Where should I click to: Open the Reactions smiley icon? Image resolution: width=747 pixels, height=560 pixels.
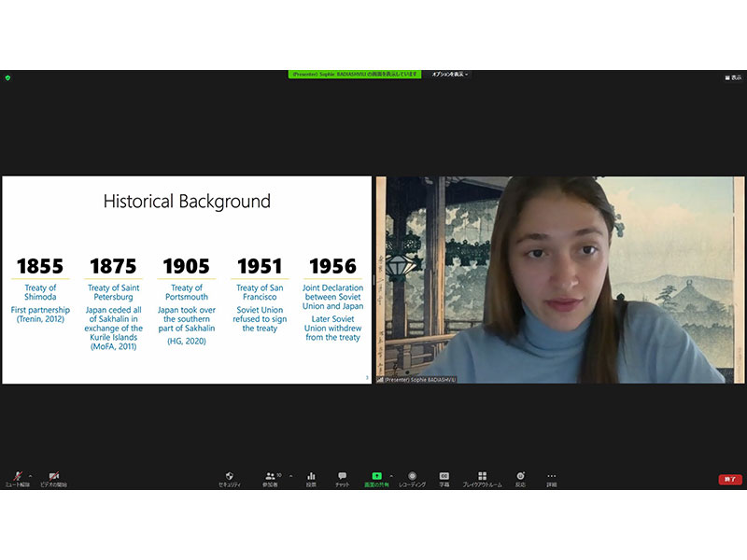tap(520, 478)
